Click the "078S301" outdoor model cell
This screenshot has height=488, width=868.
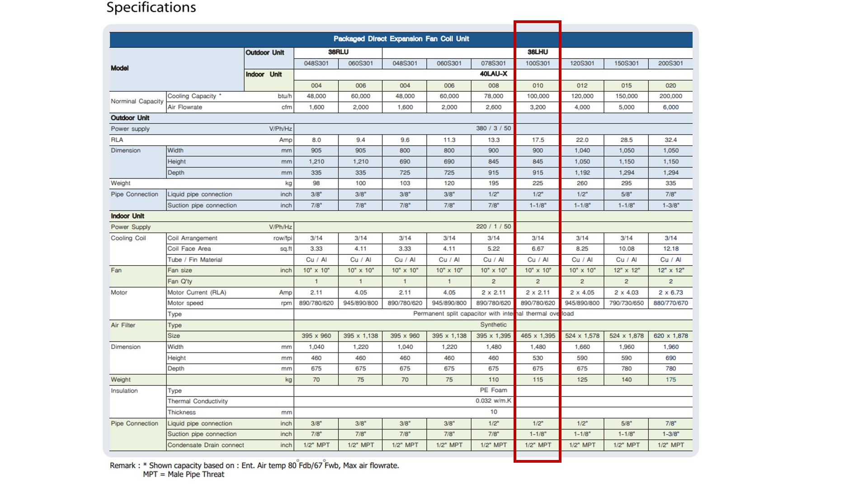(493, 63)
